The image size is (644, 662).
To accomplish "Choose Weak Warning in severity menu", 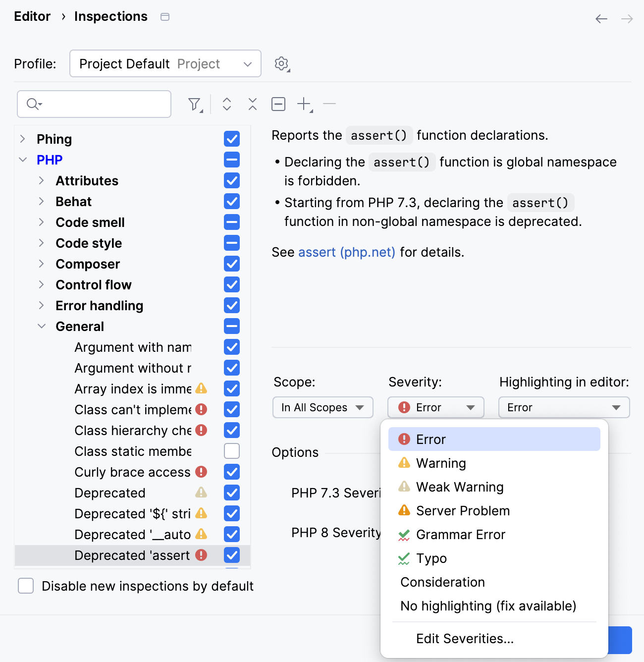I will [x=460, y=487].
